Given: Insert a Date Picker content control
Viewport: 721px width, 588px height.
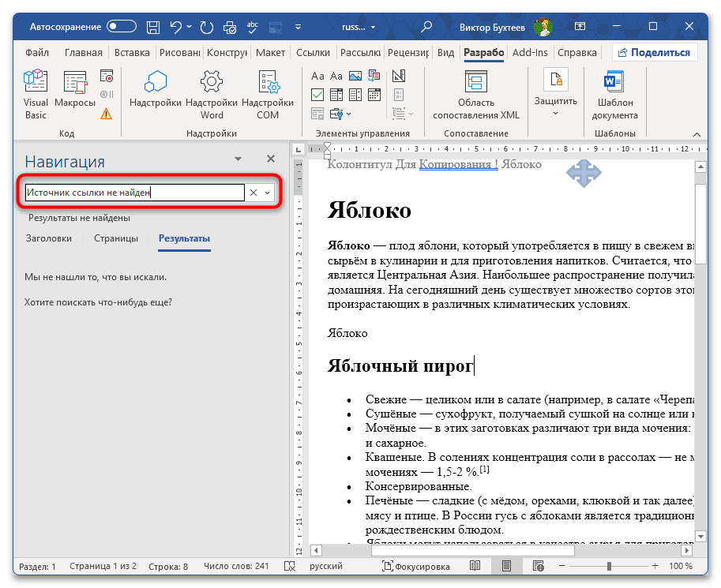Looking at the screenshot, I should (374, 95).
